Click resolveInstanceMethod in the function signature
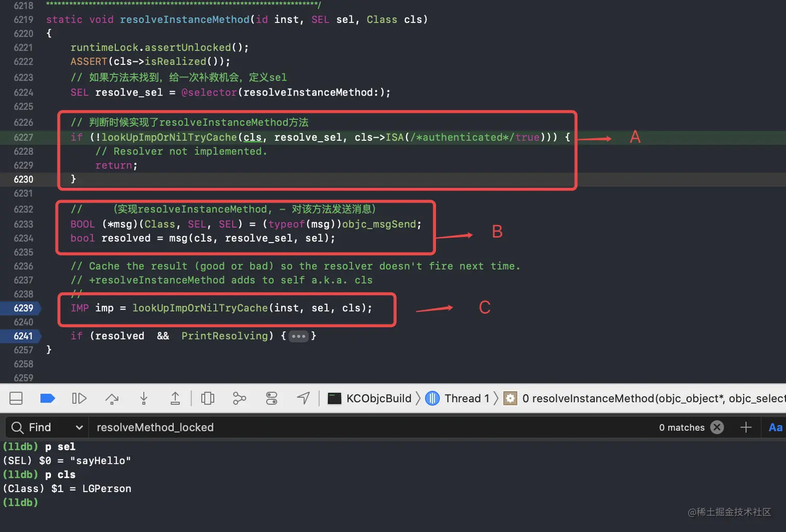The image size is (786, 532). [185, 20]
